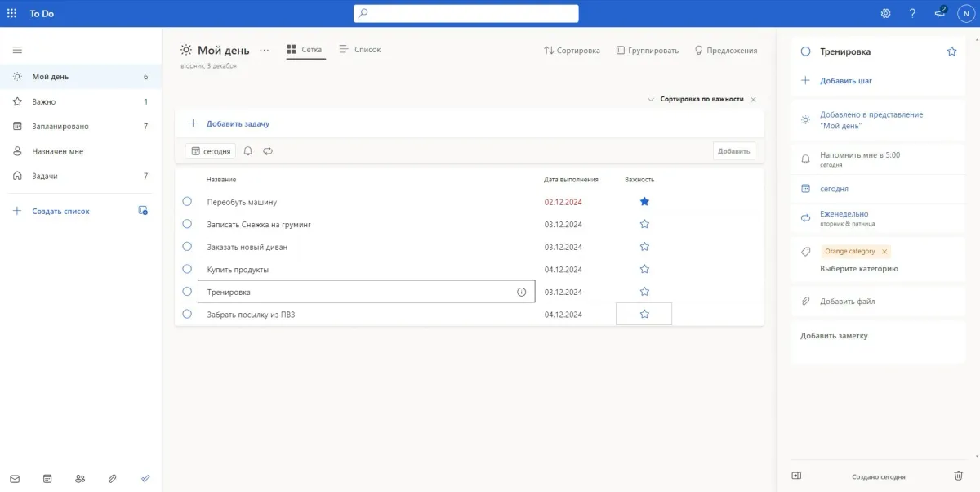Screen dimensions: 980x492
Task: Switch to the Список view tab
Action: tap(359, 50)
